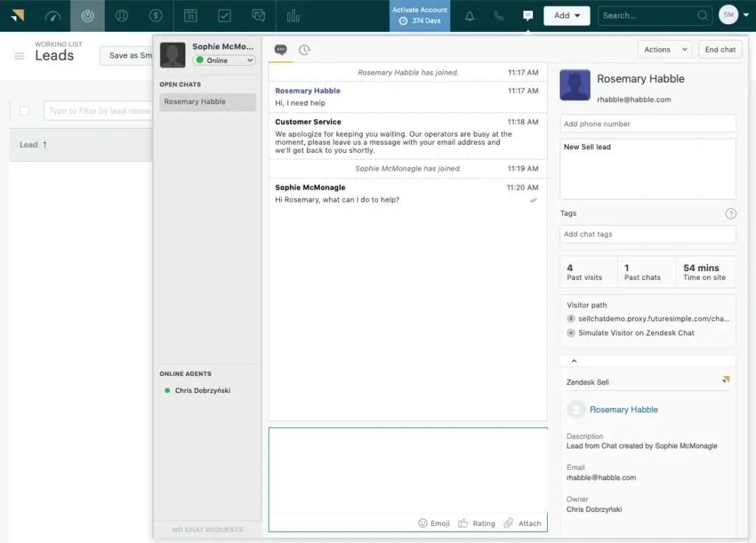Click the Add chat tags field
The width and height of the screenshot is (756, 543).
tap(647, 234)
